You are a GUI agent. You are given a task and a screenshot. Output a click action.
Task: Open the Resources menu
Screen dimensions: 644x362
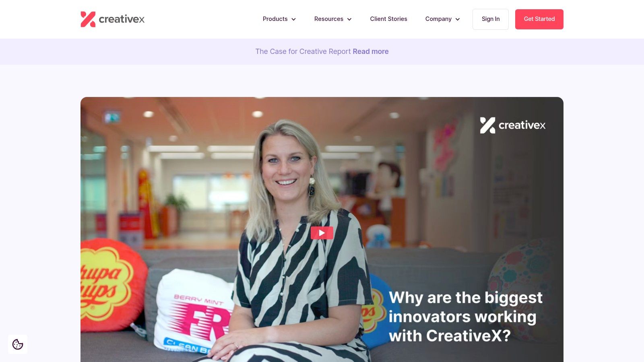click(333, 19)
